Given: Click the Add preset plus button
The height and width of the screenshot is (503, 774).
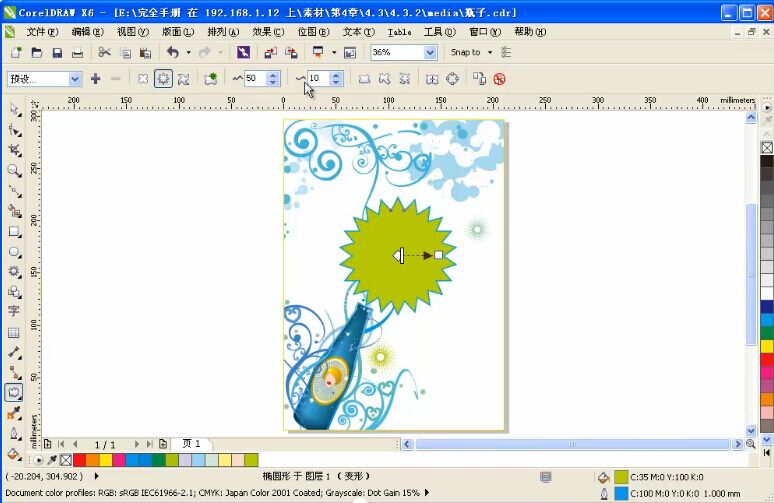Looking at the screenshot, I should pos(95,79).
